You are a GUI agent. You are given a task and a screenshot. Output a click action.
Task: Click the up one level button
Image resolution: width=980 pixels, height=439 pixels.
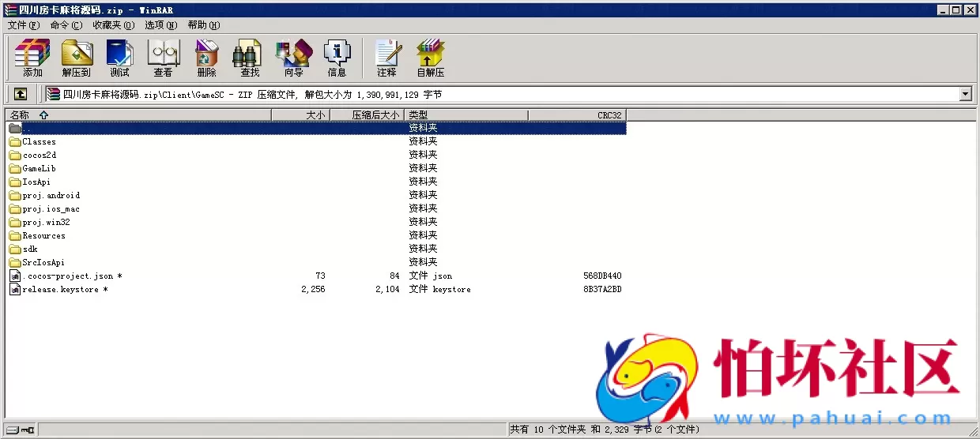pyautogui.click(x=20, y=94)
